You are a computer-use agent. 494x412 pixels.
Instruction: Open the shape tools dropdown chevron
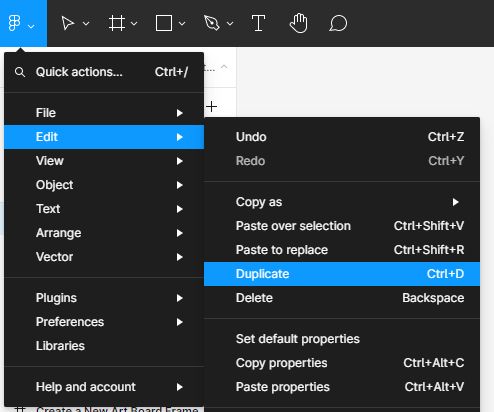182,24
